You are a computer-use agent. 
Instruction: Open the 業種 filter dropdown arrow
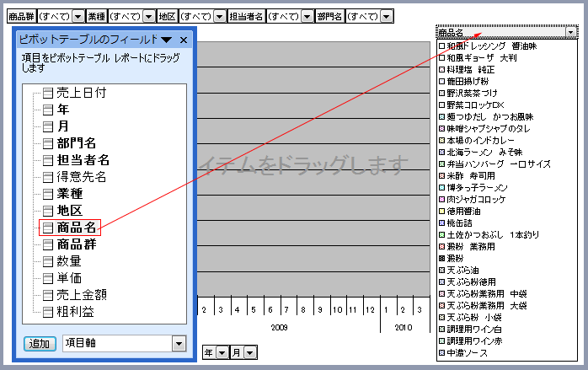[148, 16]
